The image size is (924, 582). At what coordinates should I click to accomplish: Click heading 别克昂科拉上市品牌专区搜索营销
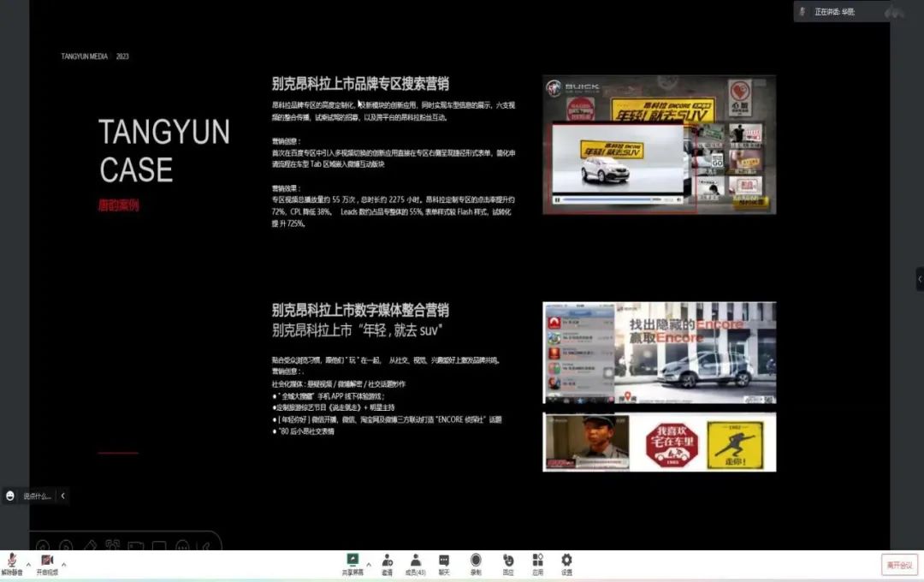point(360,84)
